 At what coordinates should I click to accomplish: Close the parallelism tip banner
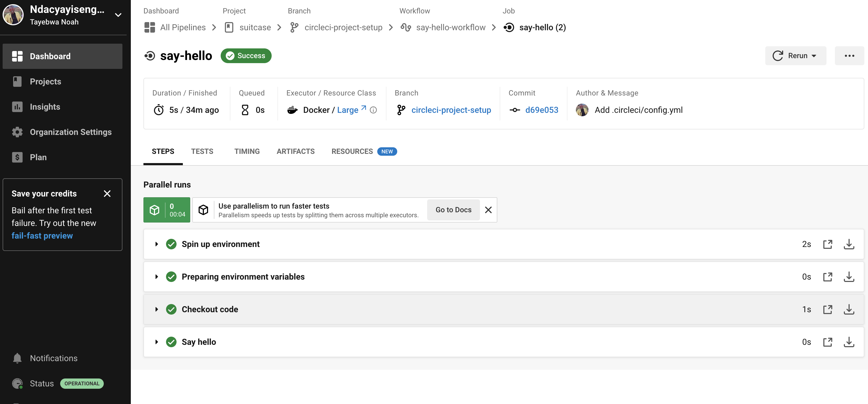coord(488,210)
